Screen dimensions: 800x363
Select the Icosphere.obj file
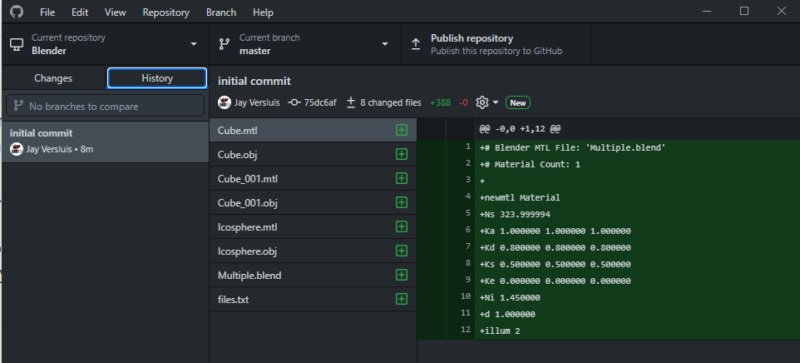click(313, 251)
